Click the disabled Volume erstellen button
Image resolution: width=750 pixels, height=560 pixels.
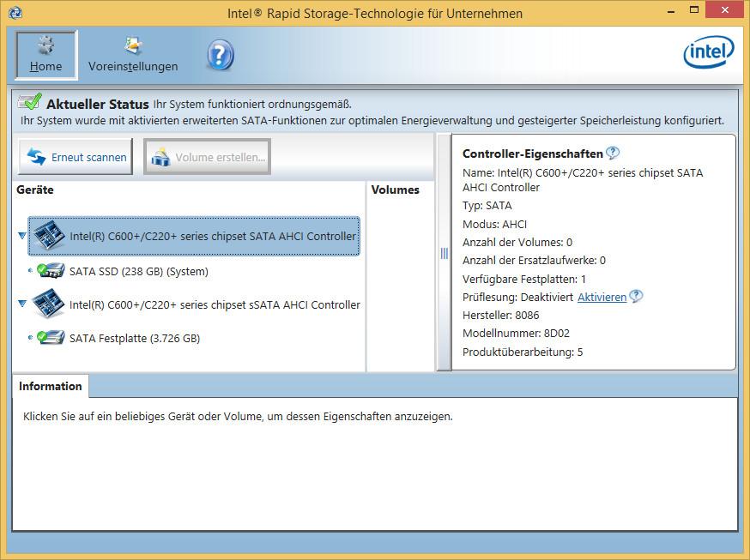(207, 157)
